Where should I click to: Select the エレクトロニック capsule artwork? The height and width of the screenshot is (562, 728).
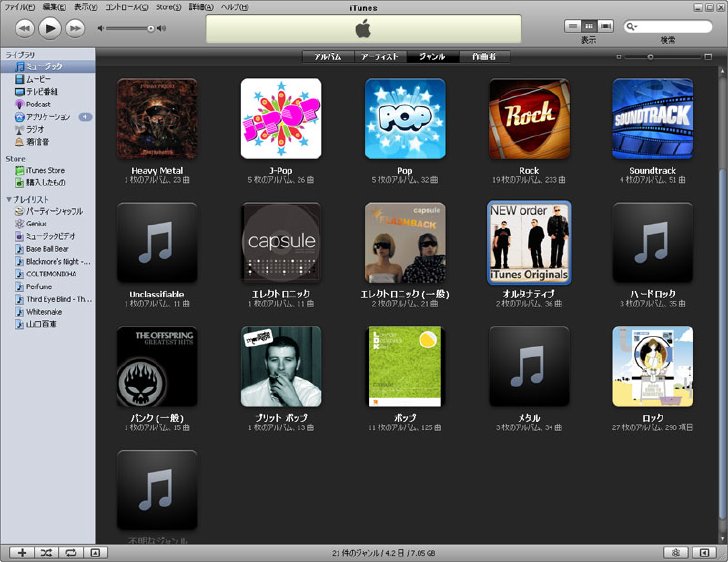[281, 242]
